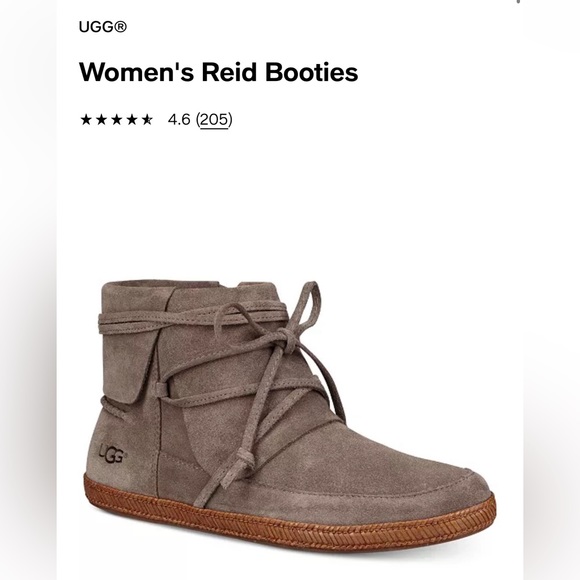Click the wrapped laces around the ankle
The height and width of the screenshot is (580, 580).
click(x=192, y=320)
